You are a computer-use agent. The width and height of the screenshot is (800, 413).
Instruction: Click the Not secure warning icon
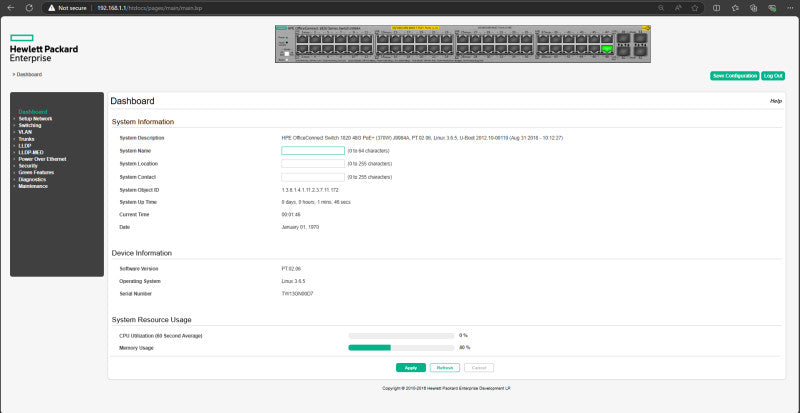click(x=52, y=8)
